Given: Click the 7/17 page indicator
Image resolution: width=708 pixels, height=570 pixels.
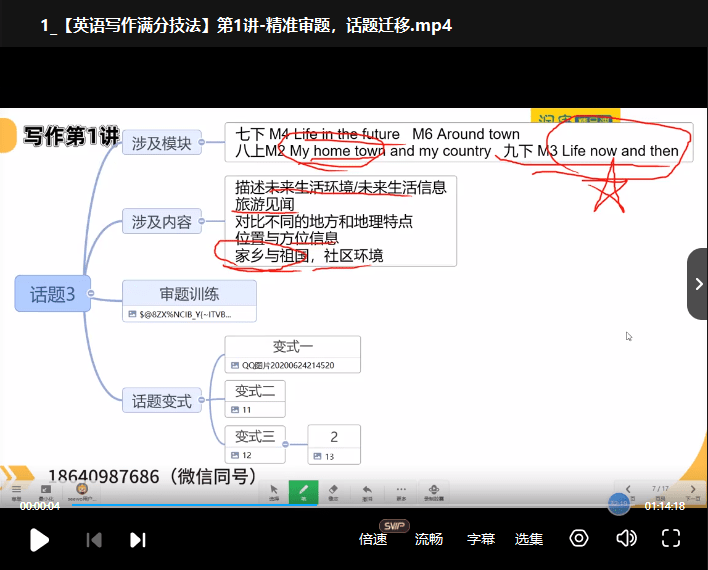Looking at the screenshot, I should click(660, 489).
